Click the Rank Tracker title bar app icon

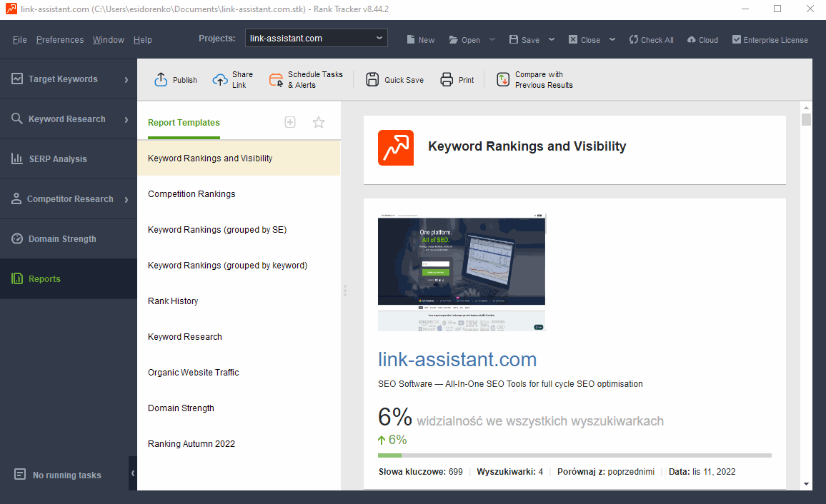pyautogui.click(x=11, y=9)
